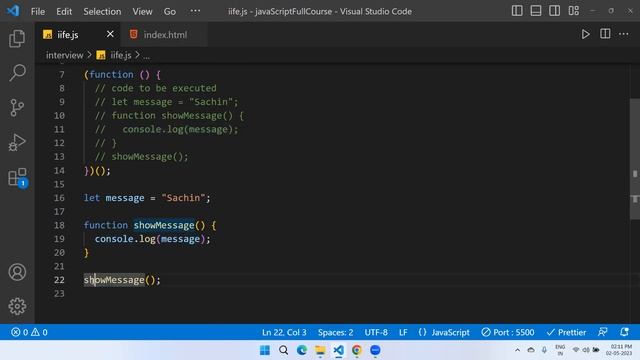Viewport: 640px width, 360px height.
Task: Split the editor to the right
Action: point(605,34)
